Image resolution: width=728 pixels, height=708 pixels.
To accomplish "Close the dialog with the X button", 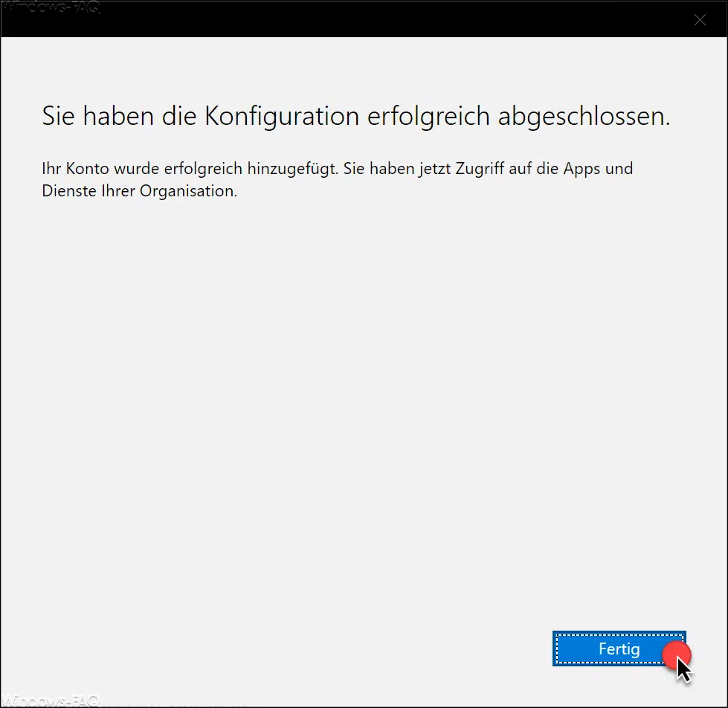I will (700, 20).
